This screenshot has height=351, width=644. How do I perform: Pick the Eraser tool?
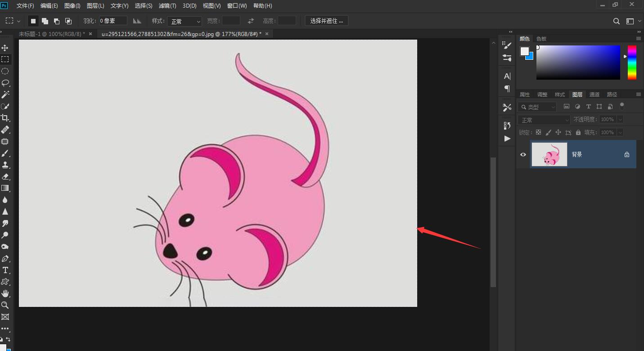[5, 176]
